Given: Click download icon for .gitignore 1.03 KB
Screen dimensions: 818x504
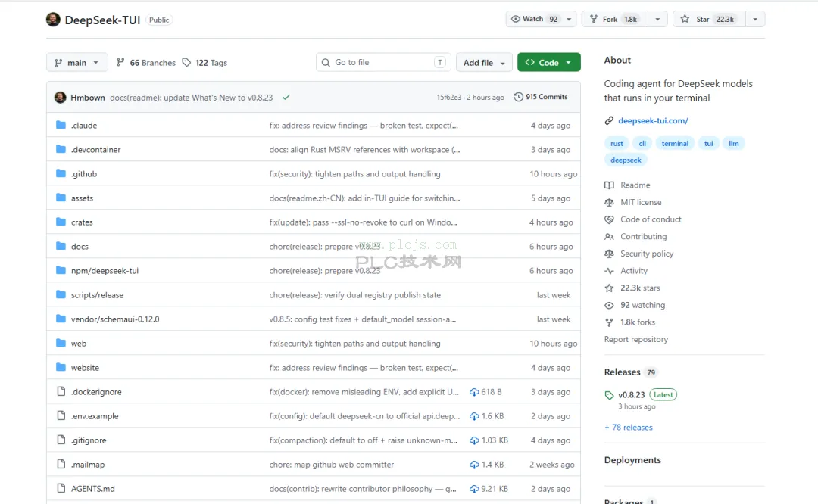Looking at the screenshot, I should point(474,440).
